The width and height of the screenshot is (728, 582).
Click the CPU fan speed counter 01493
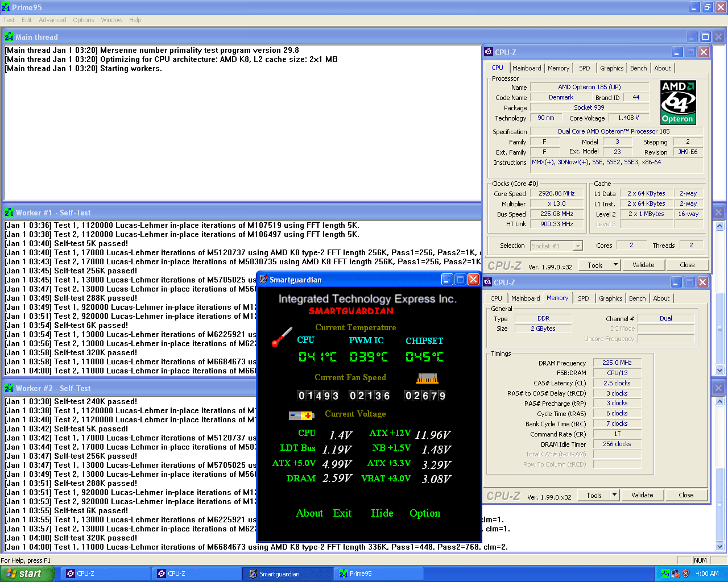tap(318, 396)
